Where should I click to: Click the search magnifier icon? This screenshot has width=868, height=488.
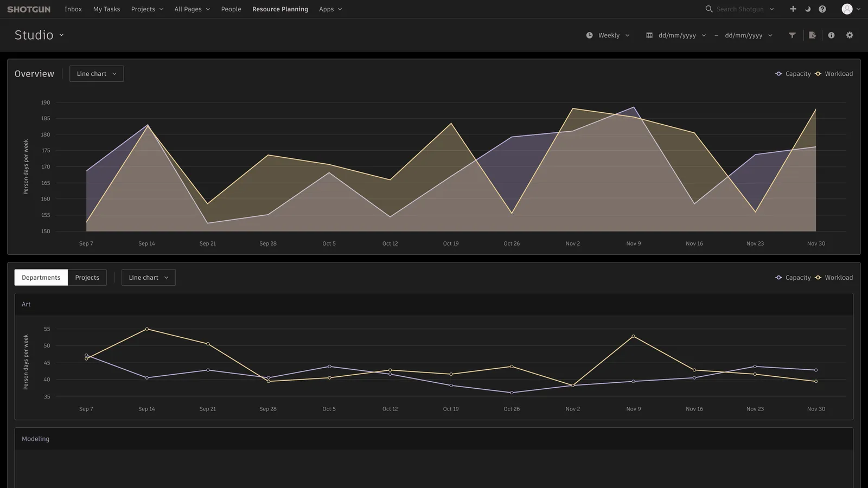pos(709,9)
